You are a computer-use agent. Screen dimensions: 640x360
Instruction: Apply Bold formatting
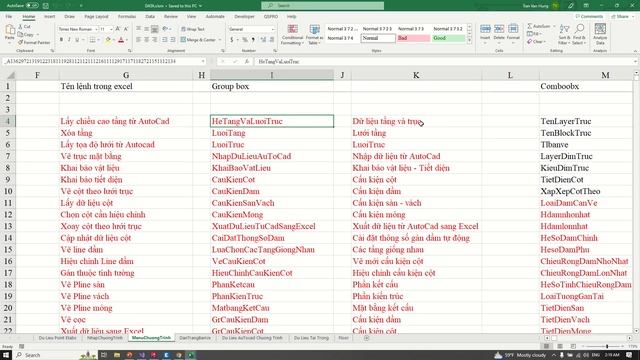click(x=61, y=40)
